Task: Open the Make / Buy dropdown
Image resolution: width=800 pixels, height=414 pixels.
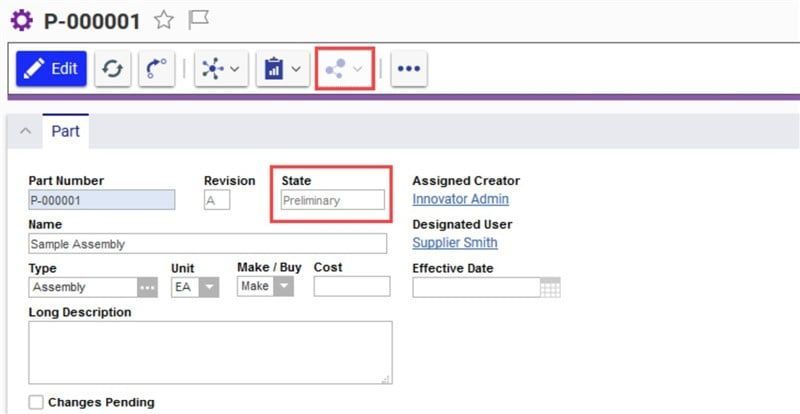Action: (x=283, y=287)
